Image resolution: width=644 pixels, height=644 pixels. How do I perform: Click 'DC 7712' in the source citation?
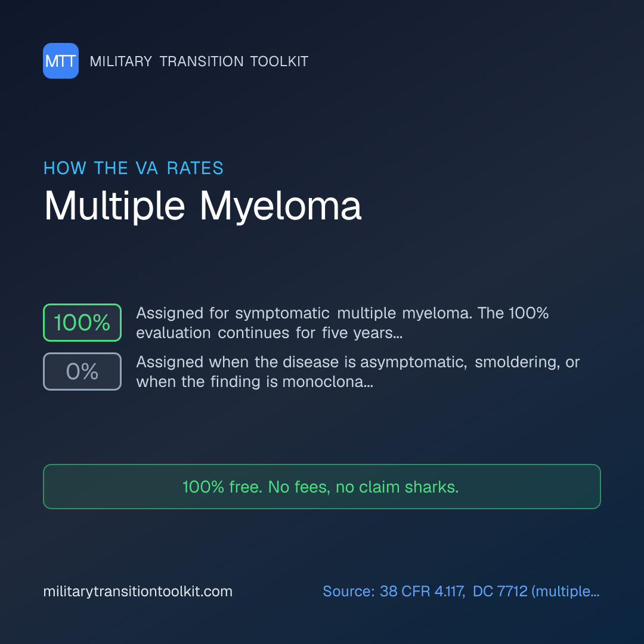point(500,592)
